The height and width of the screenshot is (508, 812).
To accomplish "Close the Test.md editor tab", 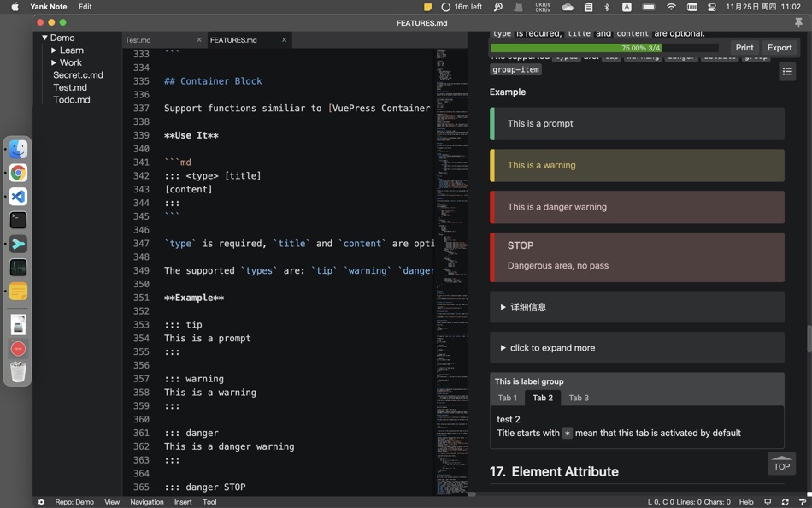I will point(199,40).
